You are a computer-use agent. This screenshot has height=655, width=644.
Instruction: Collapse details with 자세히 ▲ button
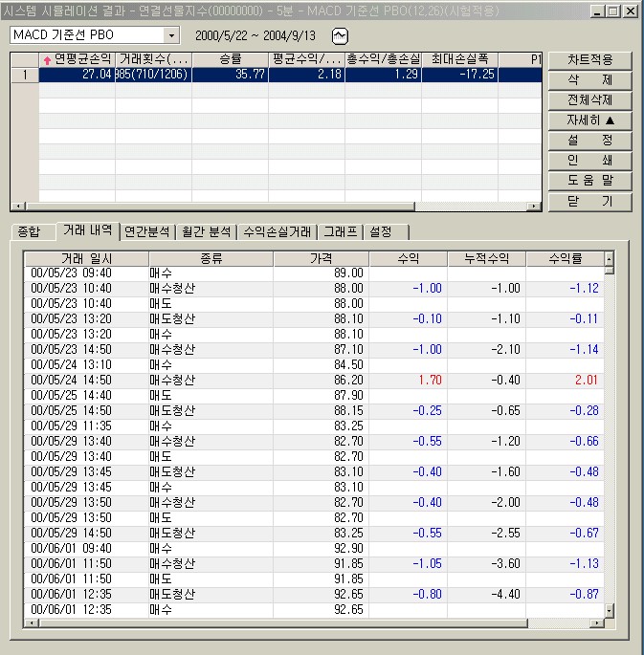[589, 120]
